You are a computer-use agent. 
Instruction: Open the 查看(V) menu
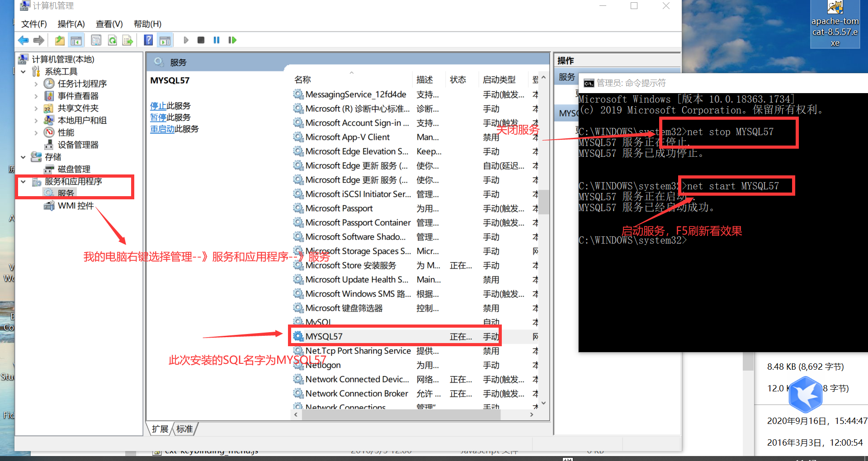tap(109, 24)
